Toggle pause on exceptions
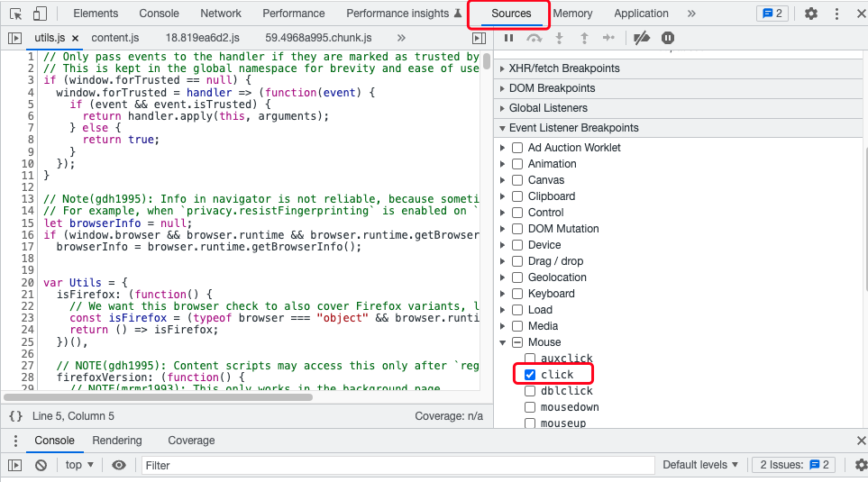Screen dimensions: 868x482 pyautogui.click(x=668, y=38)
